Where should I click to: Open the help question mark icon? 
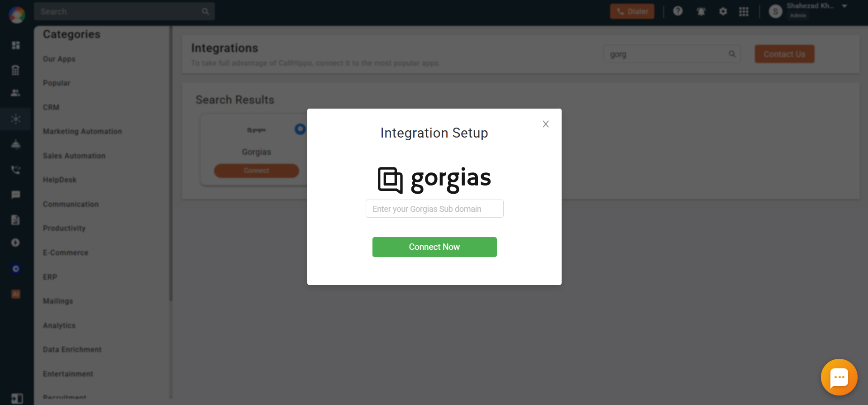pyautogui.click(x=677, y=11)
